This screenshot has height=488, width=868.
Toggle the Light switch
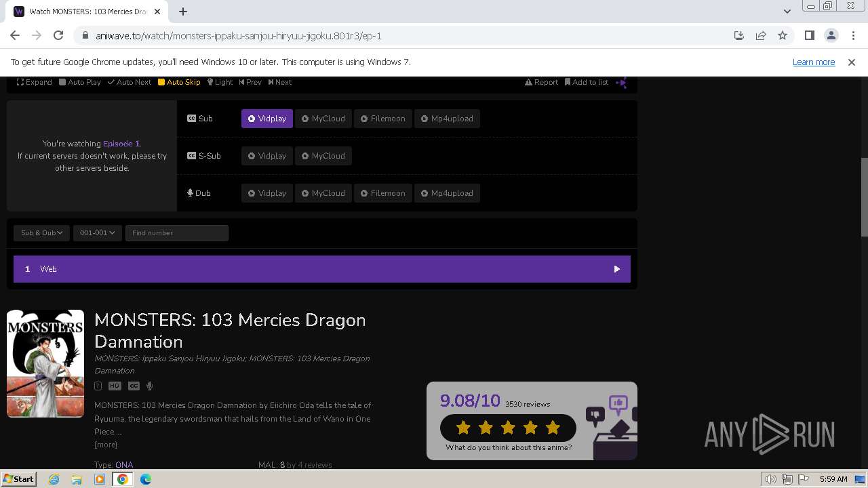220,82
